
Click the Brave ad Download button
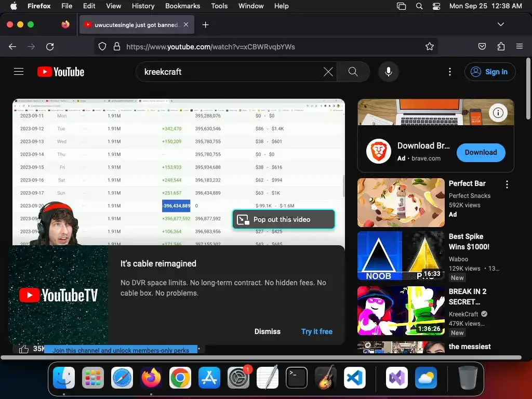481,152
